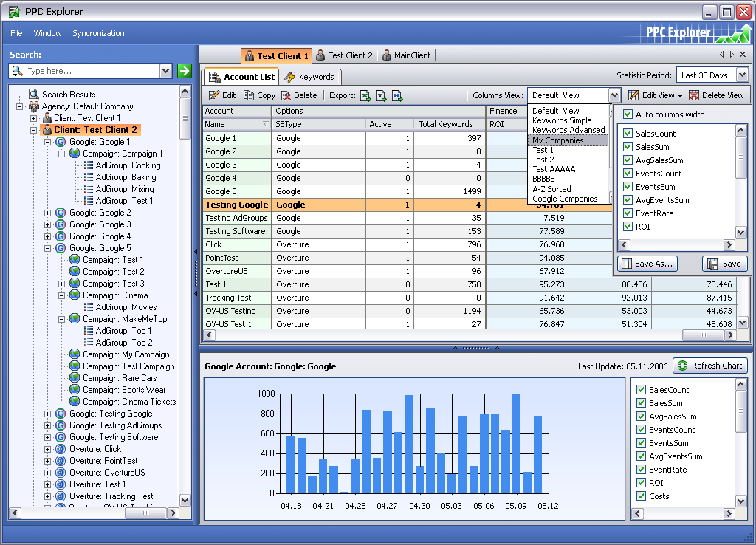Image resolution: width=756 pixels, height=545 pixels.
Task: Open the Statistic Period dropdown
Action: tap(742, 75)
